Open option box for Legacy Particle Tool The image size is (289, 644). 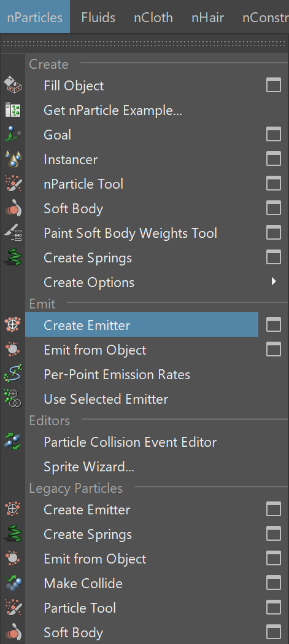coord(274,608)
